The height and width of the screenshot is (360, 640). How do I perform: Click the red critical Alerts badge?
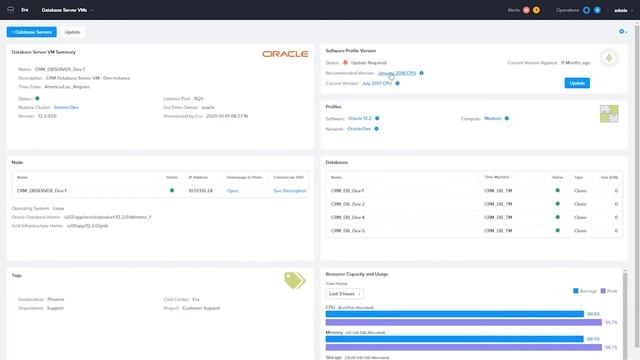click(x=526, y=10)
